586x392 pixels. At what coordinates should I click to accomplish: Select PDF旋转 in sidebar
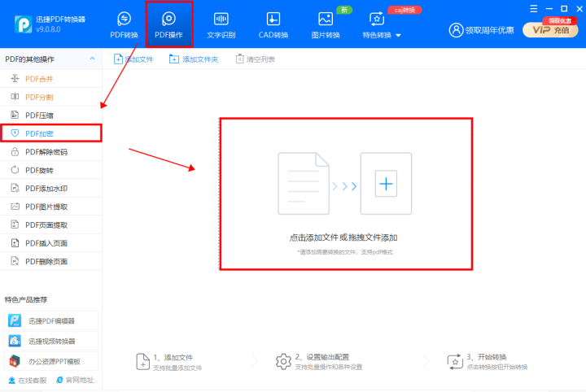coord(50,170)
